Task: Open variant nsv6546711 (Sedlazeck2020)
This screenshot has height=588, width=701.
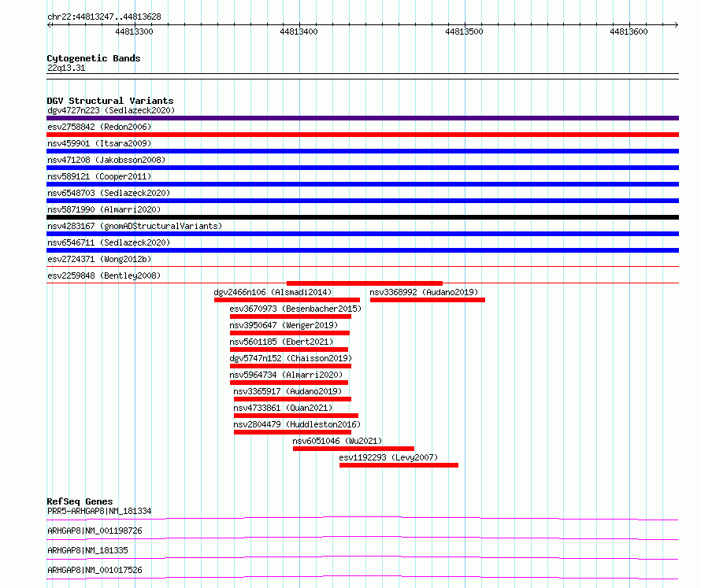Action: (109, 242)
